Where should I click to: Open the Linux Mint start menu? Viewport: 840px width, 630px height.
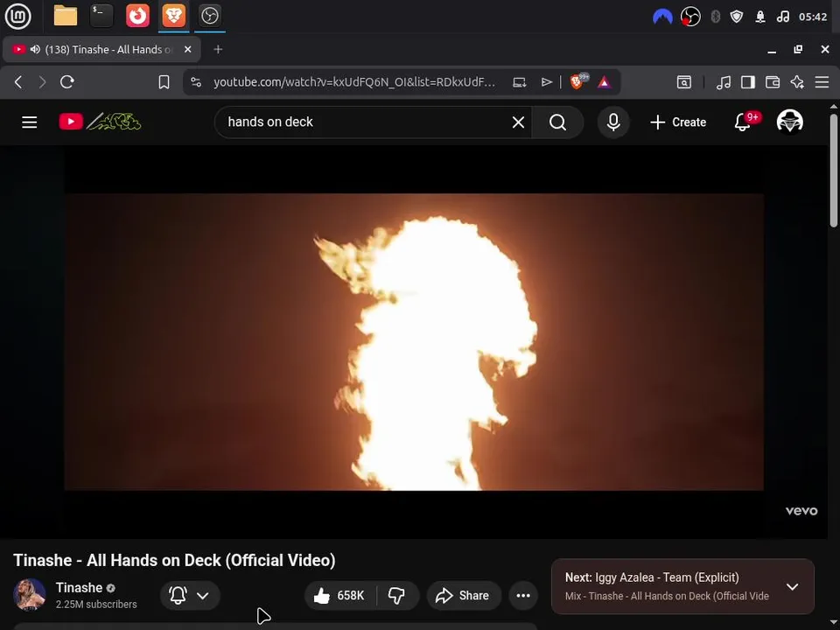(17, 16)
